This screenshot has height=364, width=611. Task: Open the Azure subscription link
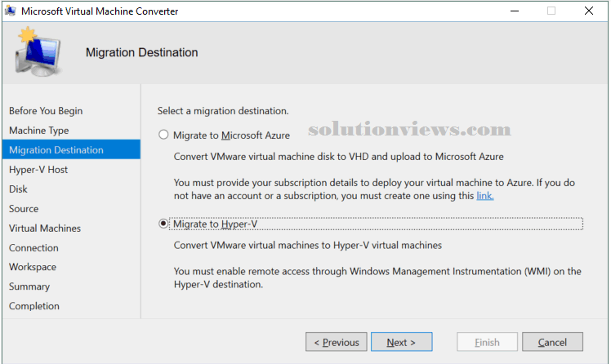coord(484,195)
